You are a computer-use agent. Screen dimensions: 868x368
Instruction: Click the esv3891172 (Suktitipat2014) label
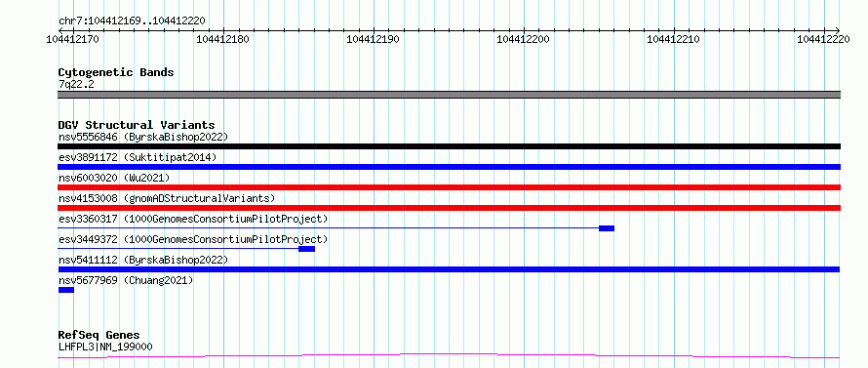pos(138,157)
